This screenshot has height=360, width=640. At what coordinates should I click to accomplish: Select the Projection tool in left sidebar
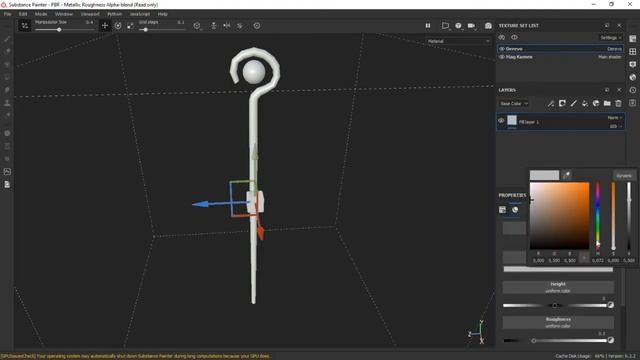[7, 64]
